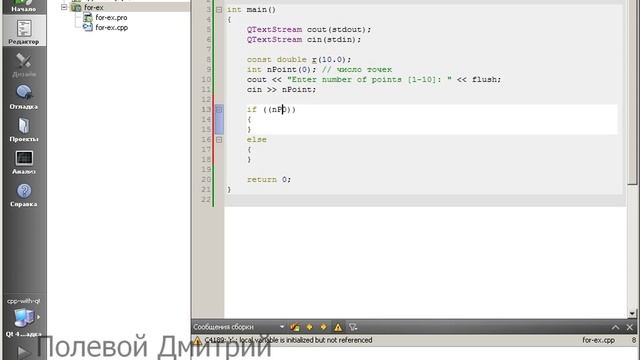This screenshot has height=360, width=640.
Task: Go to next build issue
Action: [x=323, y=327]
